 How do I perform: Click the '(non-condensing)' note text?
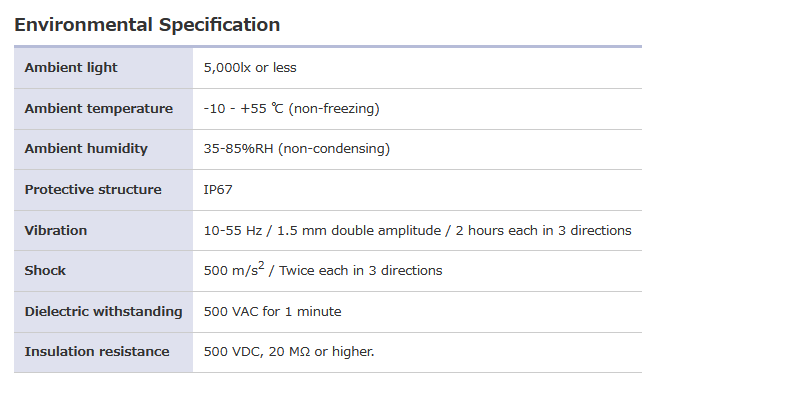(x=334, y=149)
